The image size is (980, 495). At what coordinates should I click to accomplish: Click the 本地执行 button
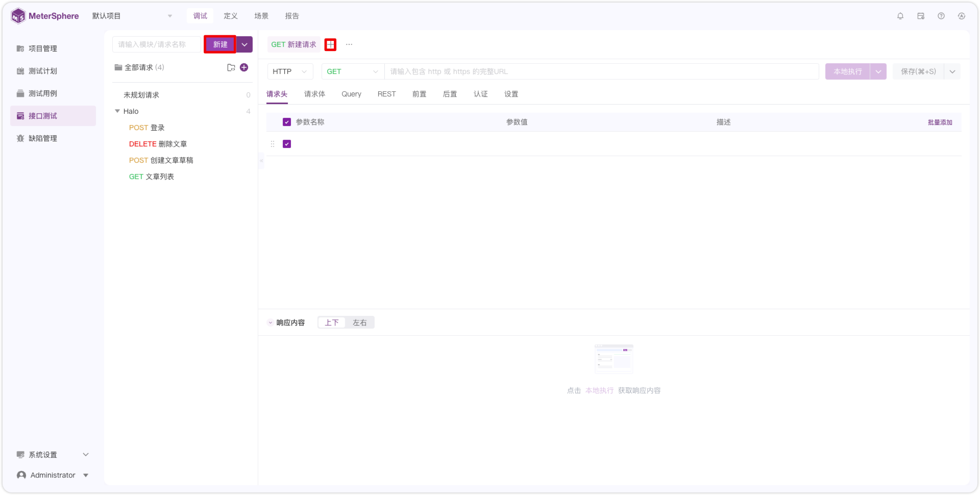coord(848,71)
